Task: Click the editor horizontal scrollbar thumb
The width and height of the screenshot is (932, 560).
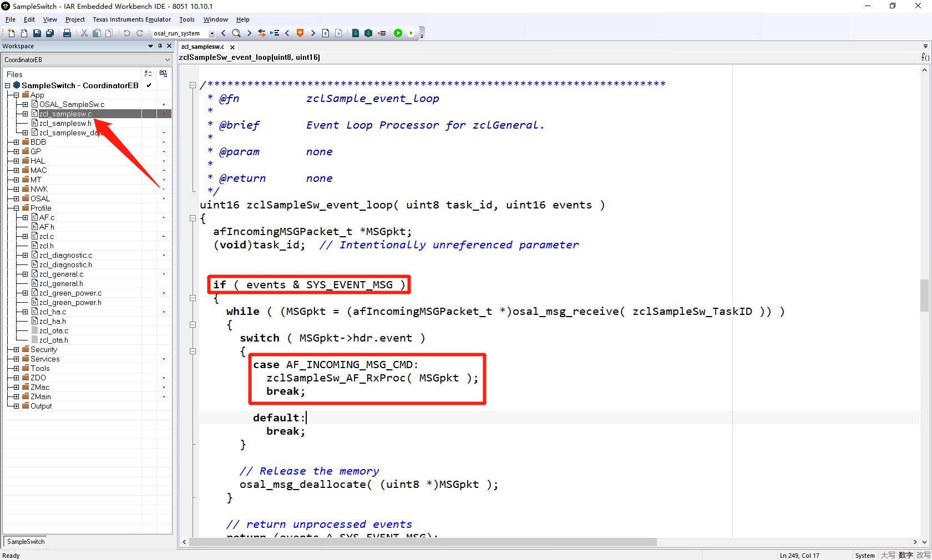Action: pos(423,542)
